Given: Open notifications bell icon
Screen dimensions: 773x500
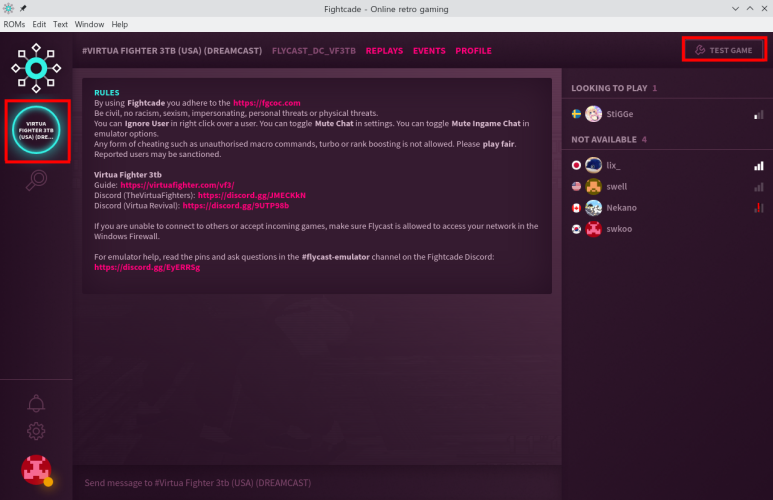Looking at the screenshot, I should tap(36, 403).
